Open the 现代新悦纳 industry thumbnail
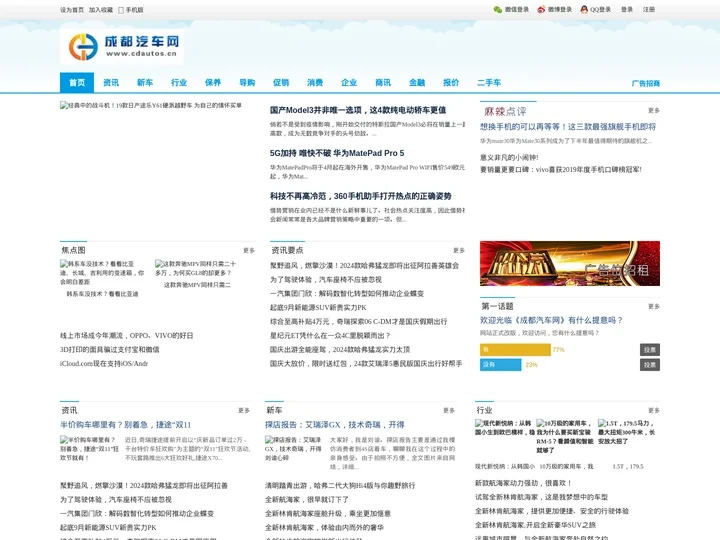This screenshot has height=540, width=720. (503, 428)
